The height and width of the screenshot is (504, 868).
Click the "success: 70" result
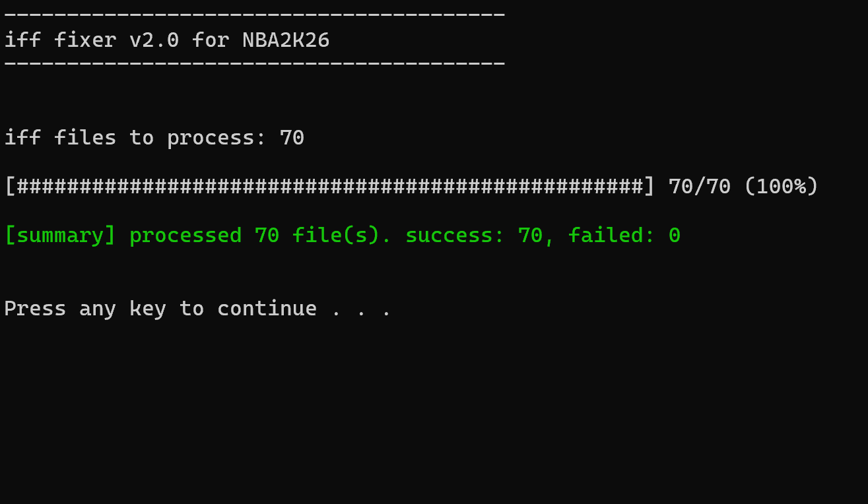pos(474,236)
